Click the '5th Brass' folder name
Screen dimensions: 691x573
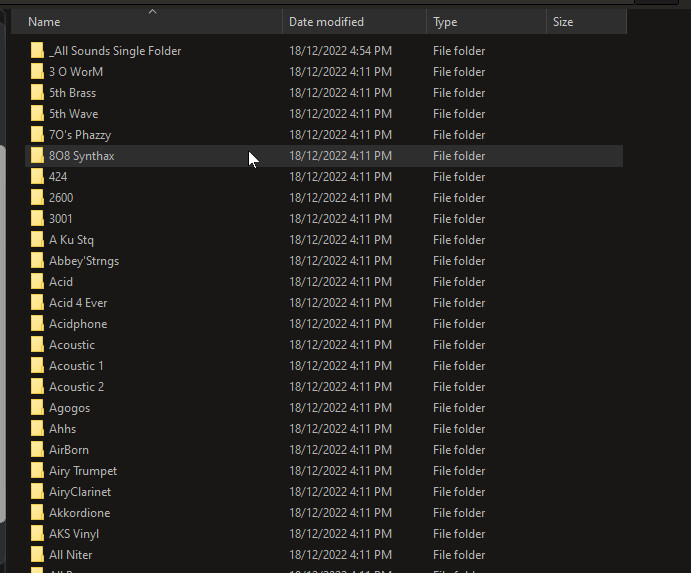click(x=72, y=93)
